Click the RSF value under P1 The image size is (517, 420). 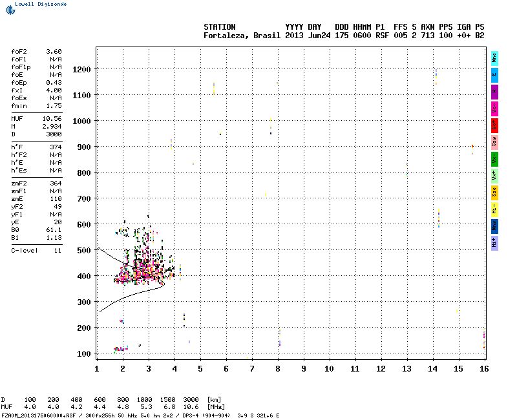382,36
